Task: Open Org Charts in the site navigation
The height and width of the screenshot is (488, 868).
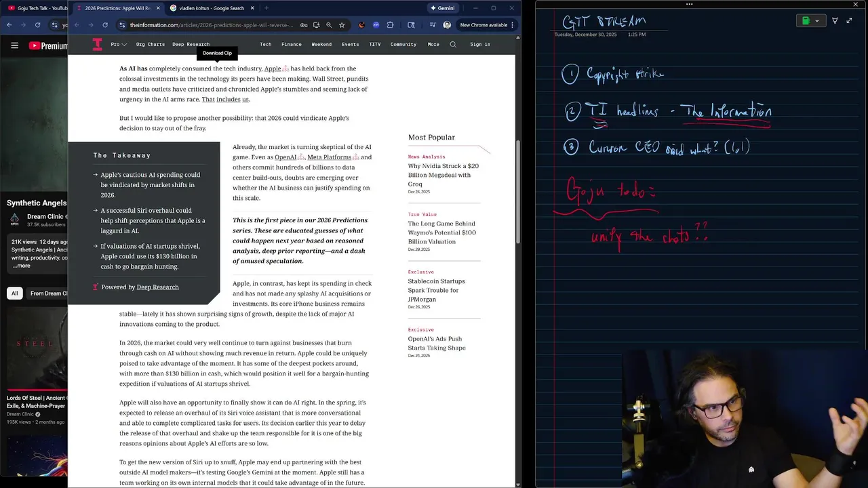Action: tap(151, 45)
